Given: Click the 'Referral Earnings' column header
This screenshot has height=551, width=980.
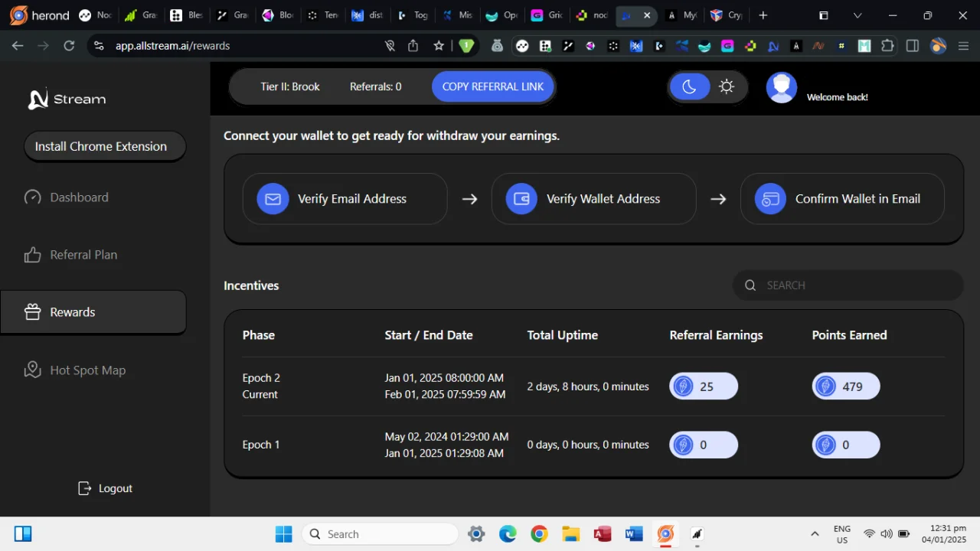Looking at the screenshot, I should pos(716,335).
